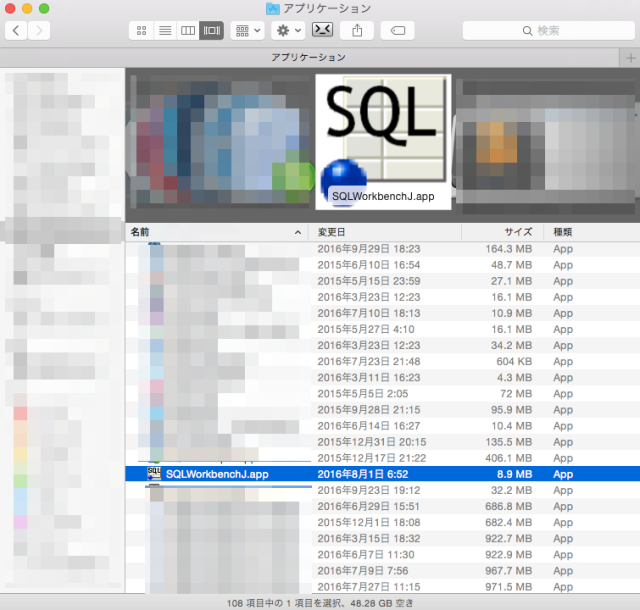
Task: Click the size 135.5 MB
Action: [509, 442]
